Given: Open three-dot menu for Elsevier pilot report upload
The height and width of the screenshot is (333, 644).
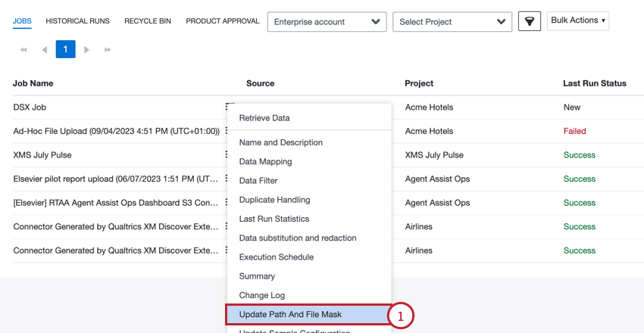Looking at the screenshot, I should [x=227, y=179].
